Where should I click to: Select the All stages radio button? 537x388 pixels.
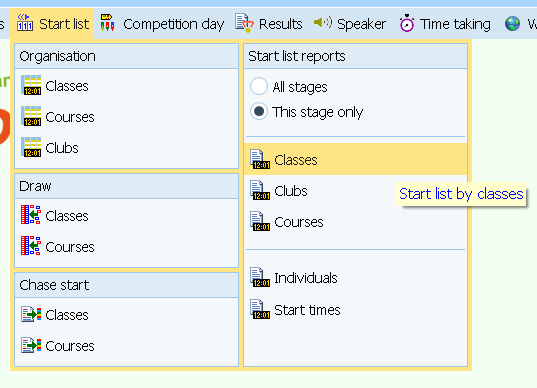pos(259,86)
